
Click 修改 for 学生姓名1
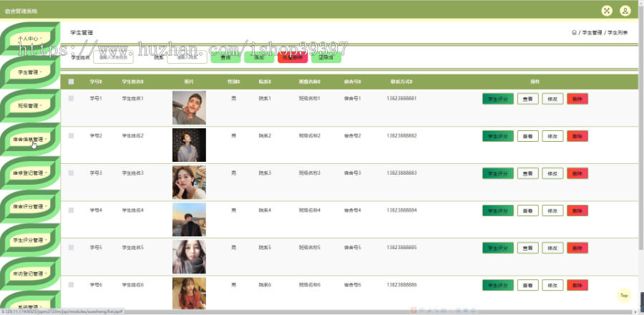click(553, 99)
